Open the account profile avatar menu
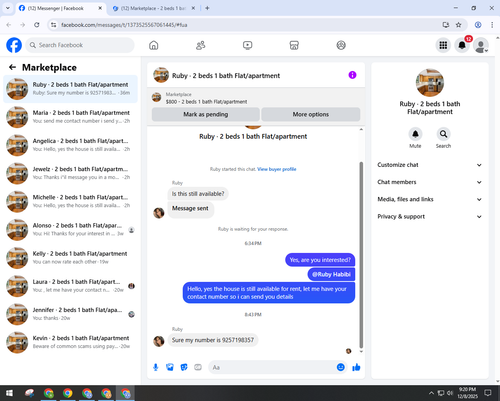 point(481,45)
